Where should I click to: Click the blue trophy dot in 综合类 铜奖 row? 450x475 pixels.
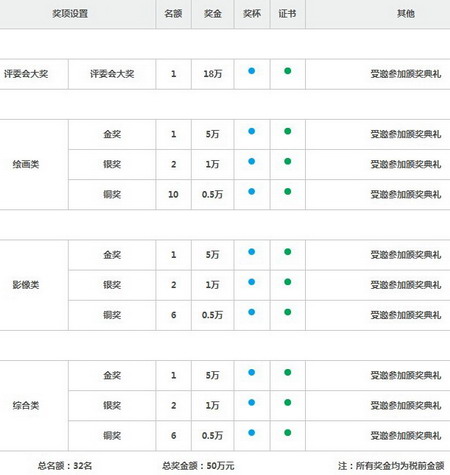tap(252, 433)
